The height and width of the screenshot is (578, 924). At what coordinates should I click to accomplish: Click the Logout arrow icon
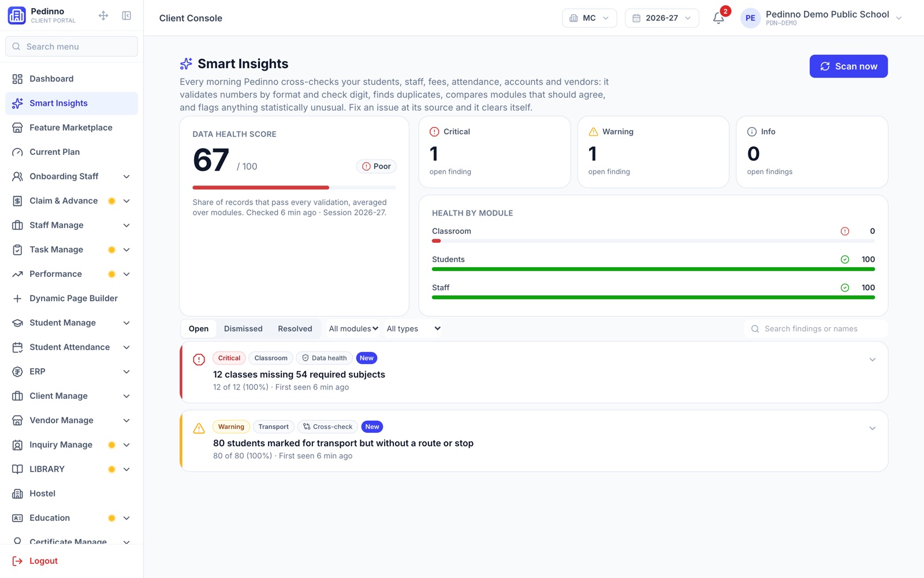[x=17, y=561]
